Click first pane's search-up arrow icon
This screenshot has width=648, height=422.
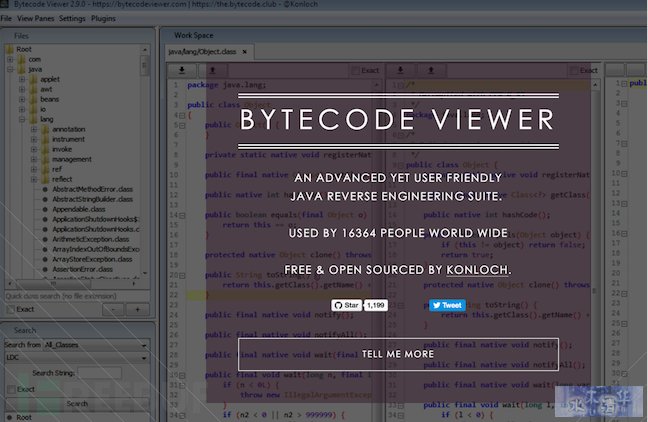point(212,70)
